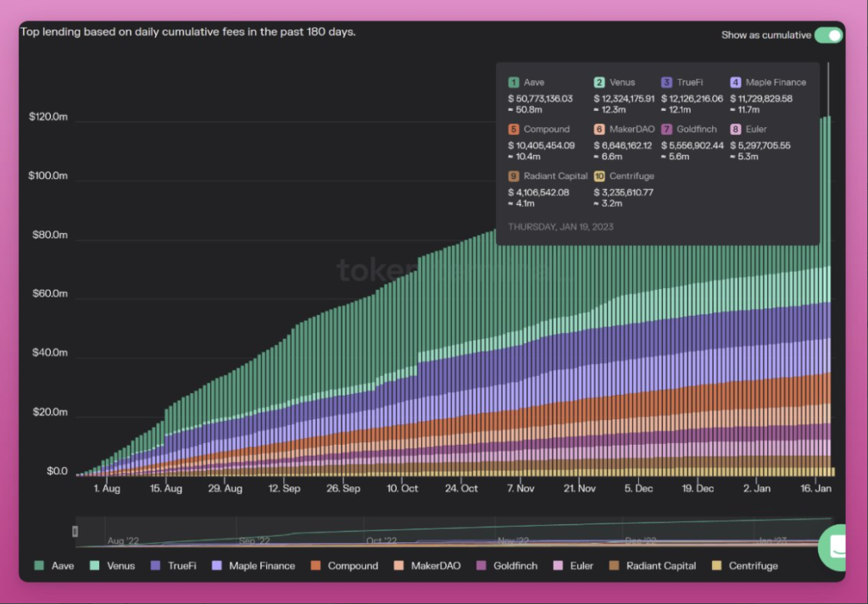The width and height of the screenshot is (868, 604).
Task: Toggle the Show as cumulative switch
Action: 828,35
